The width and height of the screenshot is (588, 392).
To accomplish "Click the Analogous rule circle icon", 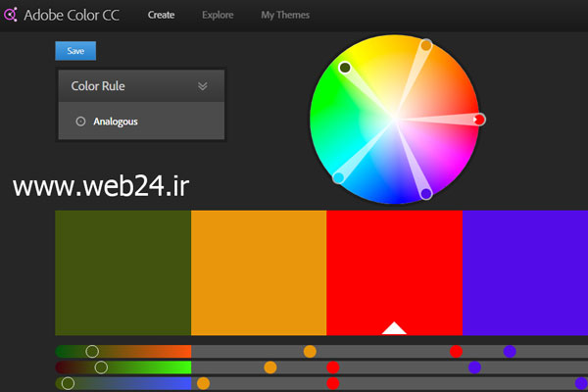I will 80,122.
